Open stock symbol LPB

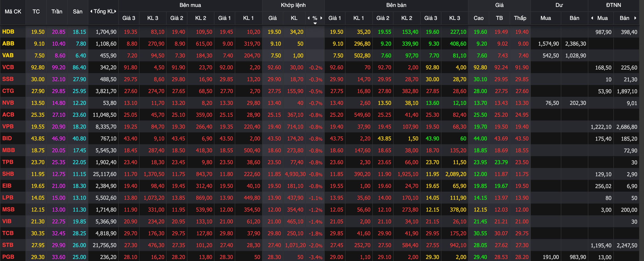click(8, 198)
